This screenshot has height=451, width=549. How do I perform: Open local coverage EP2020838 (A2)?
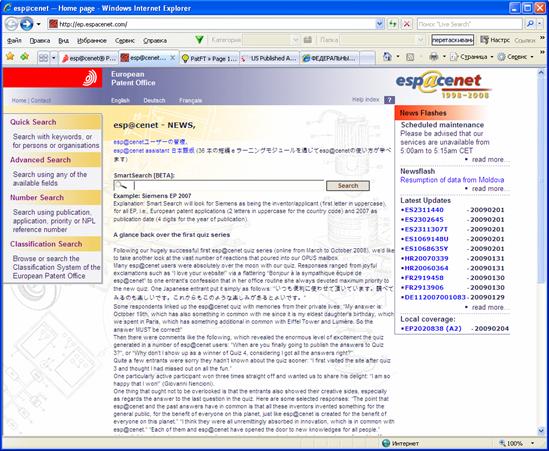click(x=433, y=329)
